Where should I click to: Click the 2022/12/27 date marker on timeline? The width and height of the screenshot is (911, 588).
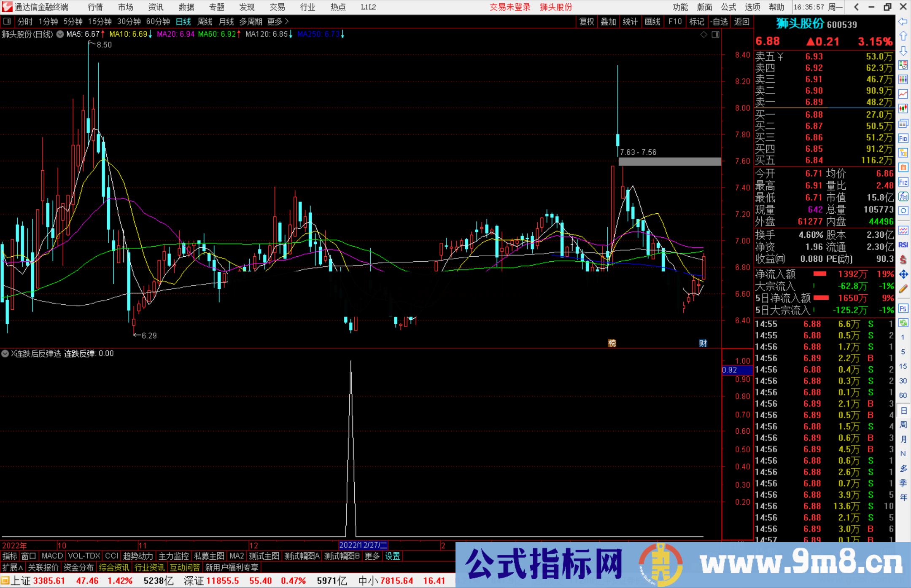364,545
